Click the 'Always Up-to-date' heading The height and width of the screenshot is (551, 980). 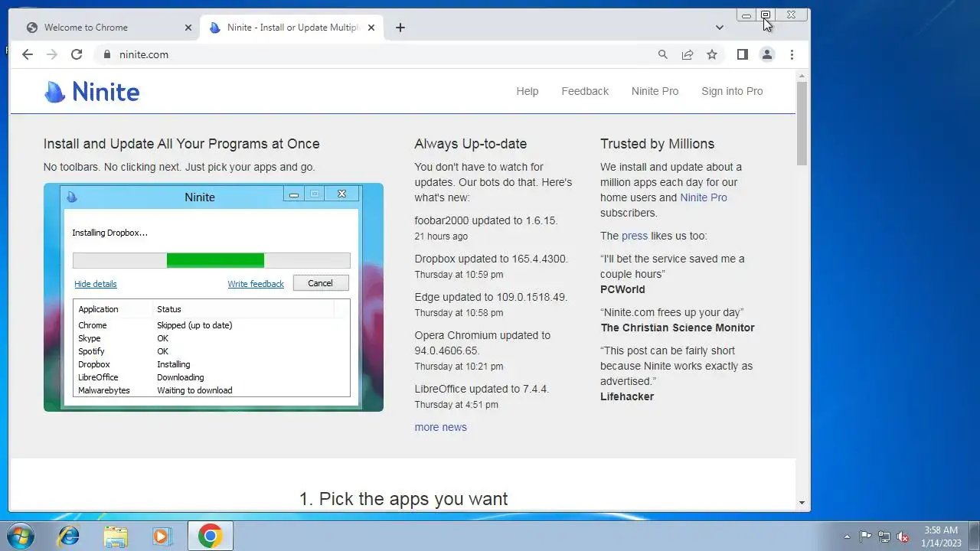coord(470,144)
